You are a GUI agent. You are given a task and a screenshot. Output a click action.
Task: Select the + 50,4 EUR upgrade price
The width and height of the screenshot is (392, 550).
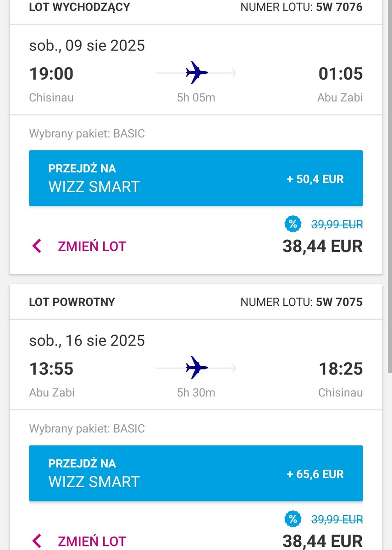315,179
